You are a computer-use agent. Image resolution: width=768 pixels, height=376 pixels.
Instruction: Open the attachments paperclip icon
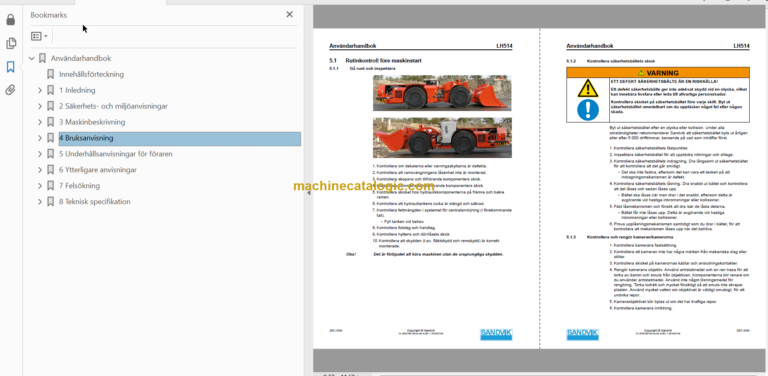10,90
